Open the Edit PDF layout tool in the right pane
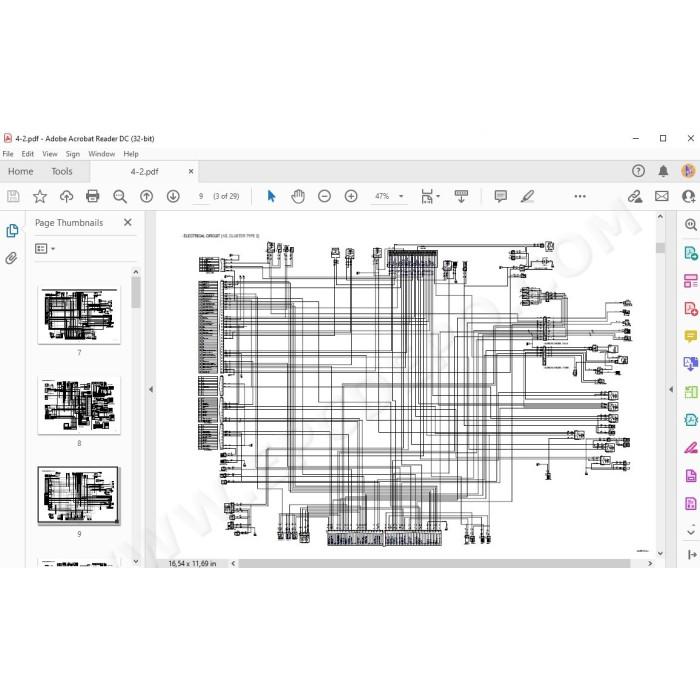 (x=691, y=281)
